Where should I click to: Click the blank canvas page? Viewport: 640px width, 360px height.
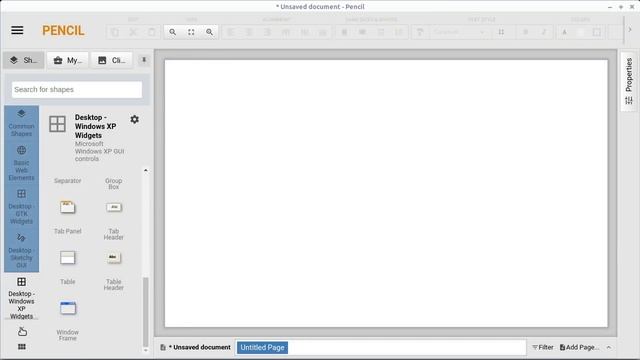pos(386,193)
